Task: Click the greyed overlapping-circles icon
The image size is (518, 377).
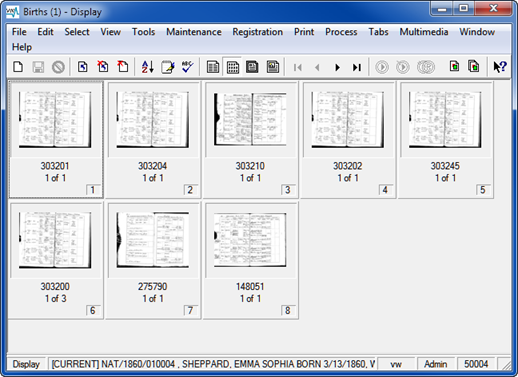Action: [426, 67]
